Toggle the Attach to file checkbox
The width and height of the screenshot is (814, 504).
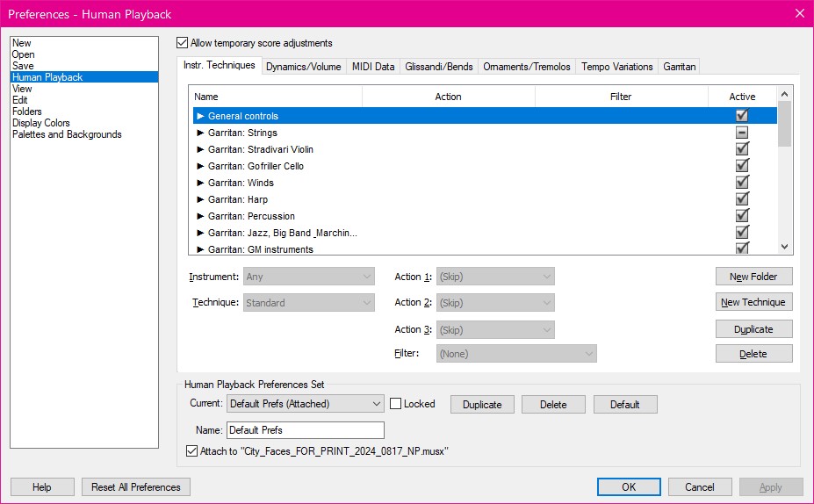coord(193,451)
